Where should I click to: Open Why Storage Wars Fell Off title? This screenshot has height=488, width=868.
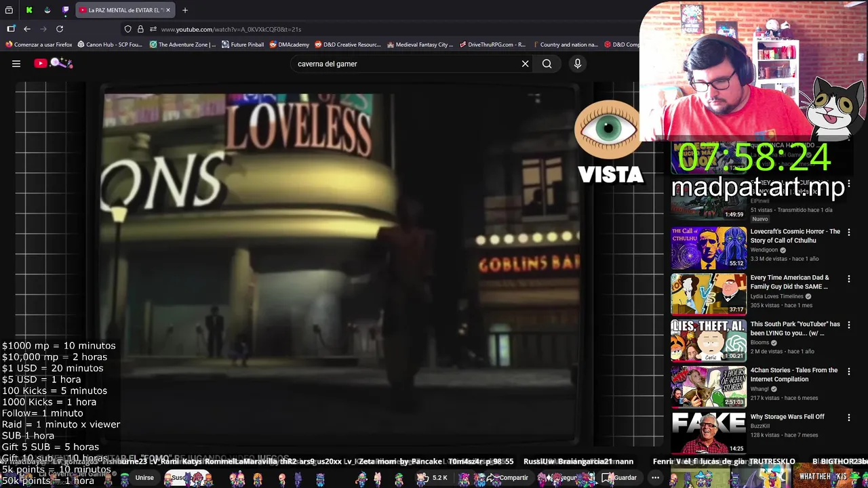787,416
